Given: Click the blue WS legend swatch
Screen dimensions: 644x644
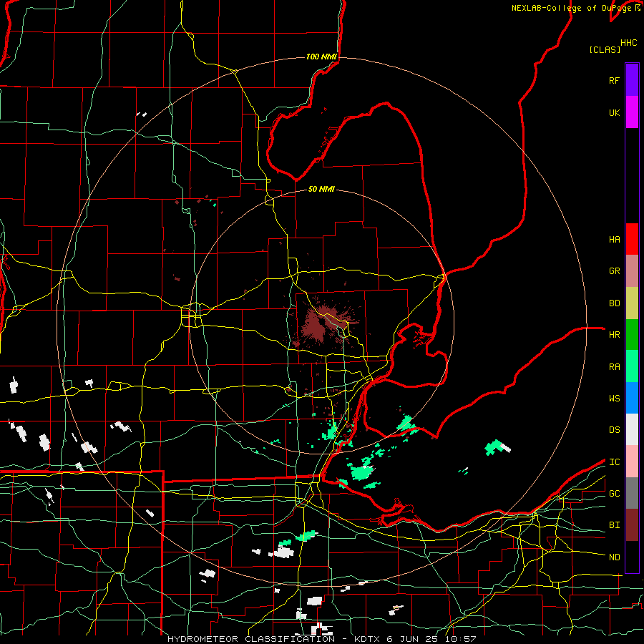Looking at the screenshot, I should (632, 398).
